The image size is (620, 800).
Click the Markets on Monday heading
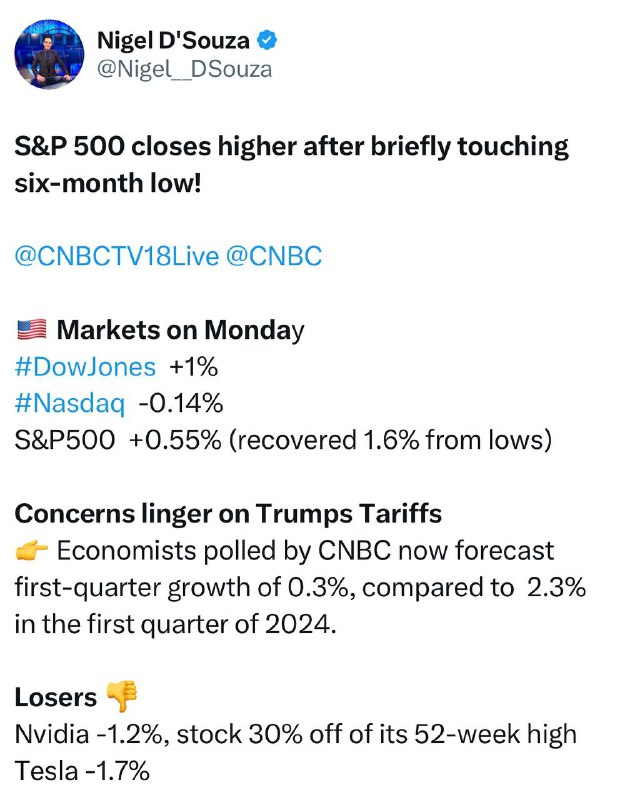click(x=180, y=330)
